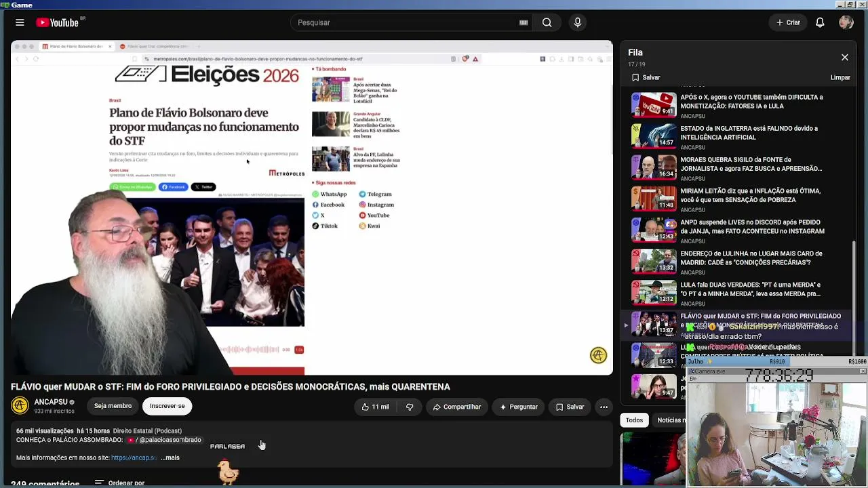This screenshot has height=488, width=868.
Task: Select the Notícias filter chip
Action: 670,420
